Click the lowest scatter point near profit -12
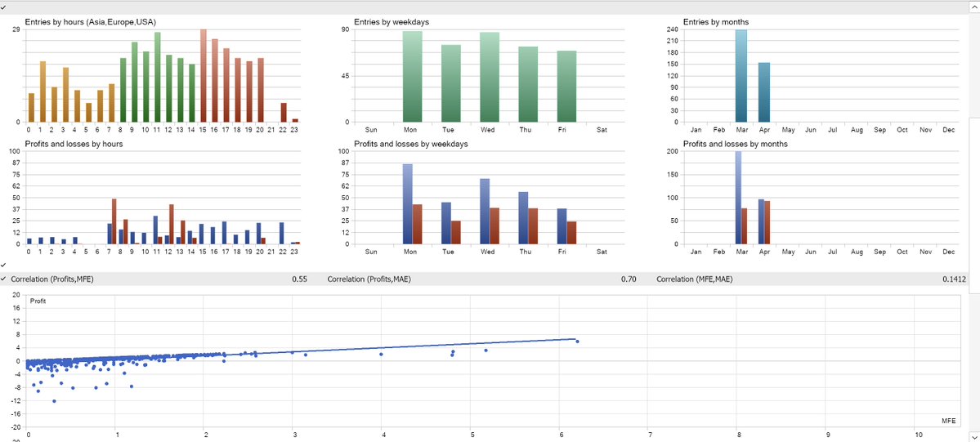The image size is (980, 442). [55, 400]
